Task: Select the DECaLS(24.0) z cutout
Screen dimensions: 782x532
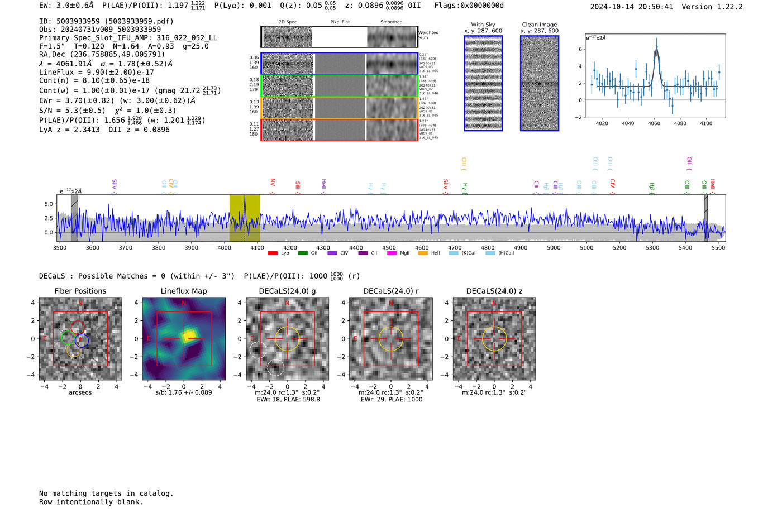Action: pos(494,339)
